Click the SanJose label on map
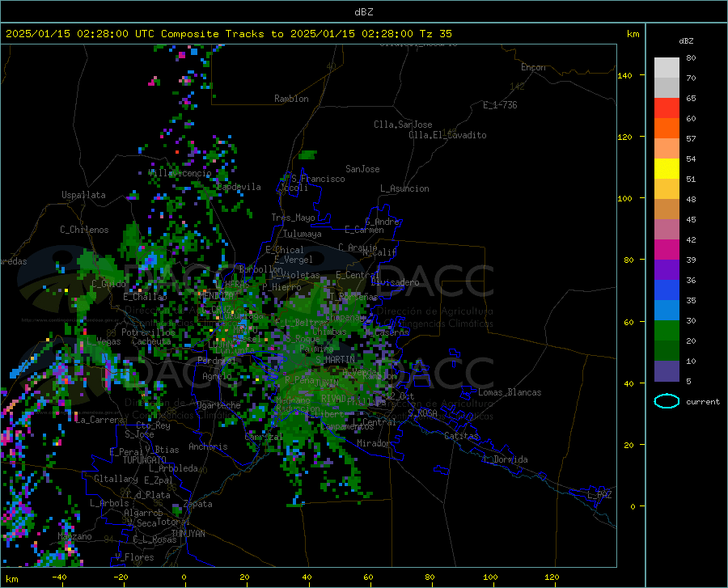The height and width of the screenshot is (588, 728). 362,169
